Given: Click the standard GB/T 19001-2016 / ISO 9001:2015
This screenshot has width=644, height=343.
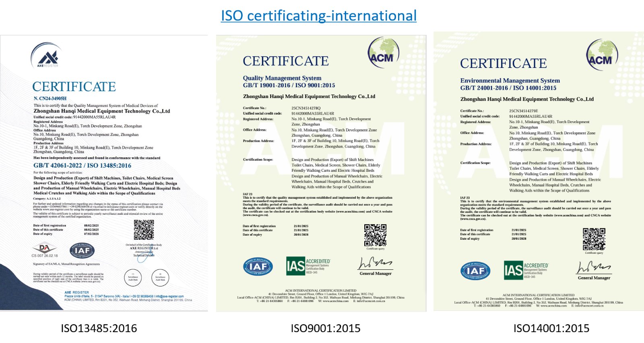Looking at the screenshot, I should point(289,85).
